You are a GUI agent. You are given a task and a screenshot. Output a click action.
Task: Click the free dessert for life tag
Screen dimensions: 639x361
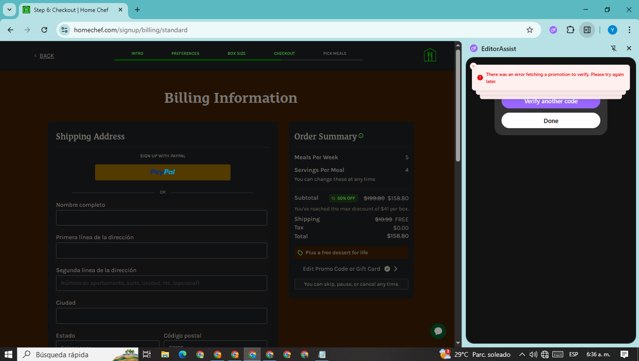pyautogui.click(x=351, y=253)
